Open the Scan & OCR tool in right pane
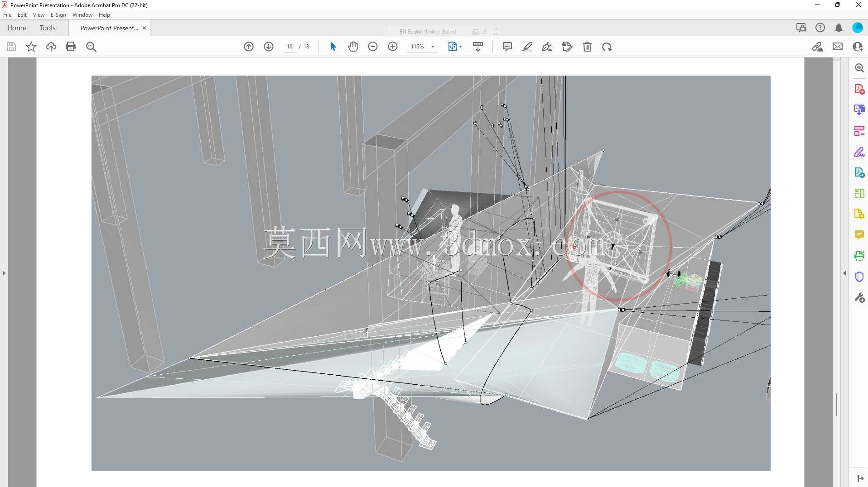Screen dimensions: 868x487 coord(859,256)
